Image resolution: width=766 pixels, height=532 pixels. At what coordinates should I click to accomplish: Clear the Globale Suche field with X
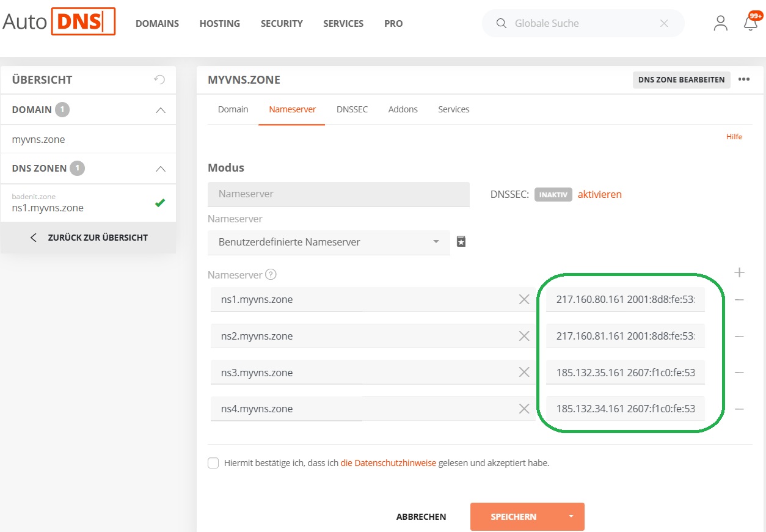[x=665, y=23]
